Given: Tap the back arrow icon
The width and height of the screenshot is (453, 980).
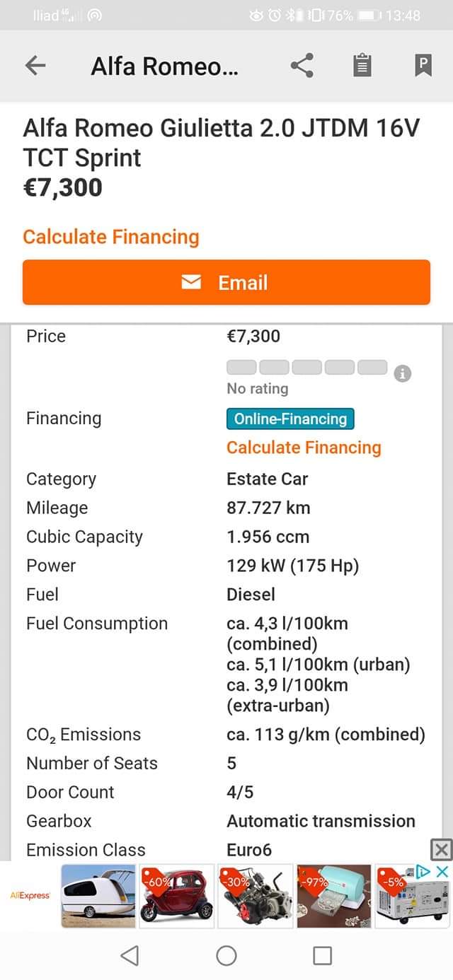Looking at the screenshot, I should [35, 66].
